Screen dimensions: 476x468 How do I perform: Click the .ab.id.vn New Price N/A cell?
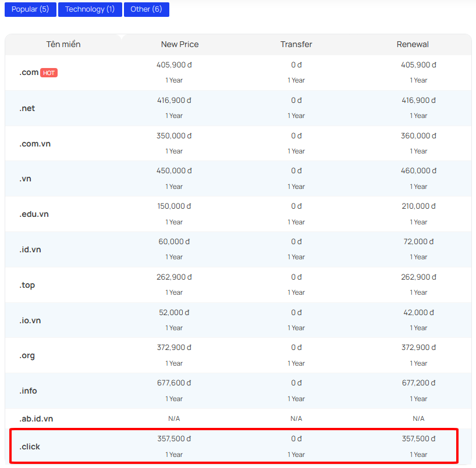pyautogui.click(x=174, y=419)
